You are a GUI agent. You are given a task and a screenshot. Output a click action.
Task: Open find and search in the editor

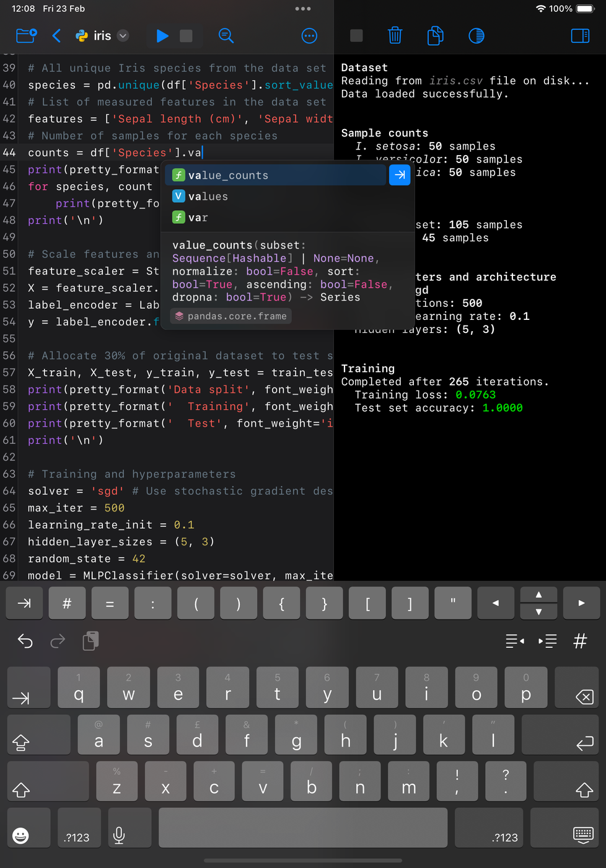click(x=226, y=36)
